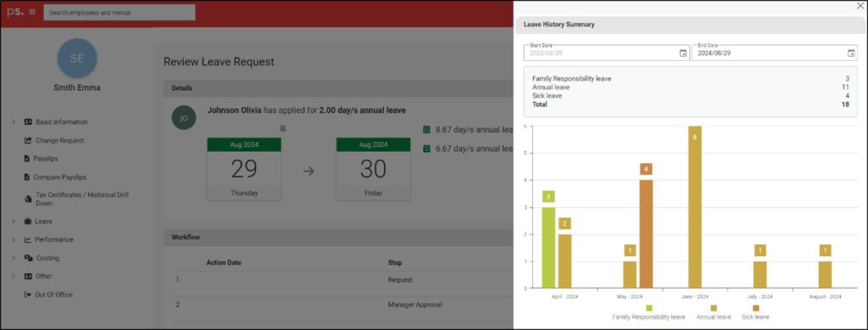The height and width of the screenshot is (330, 868).
Task: Close the Leave History Summary panel
Action: click(x=860, y=6)
